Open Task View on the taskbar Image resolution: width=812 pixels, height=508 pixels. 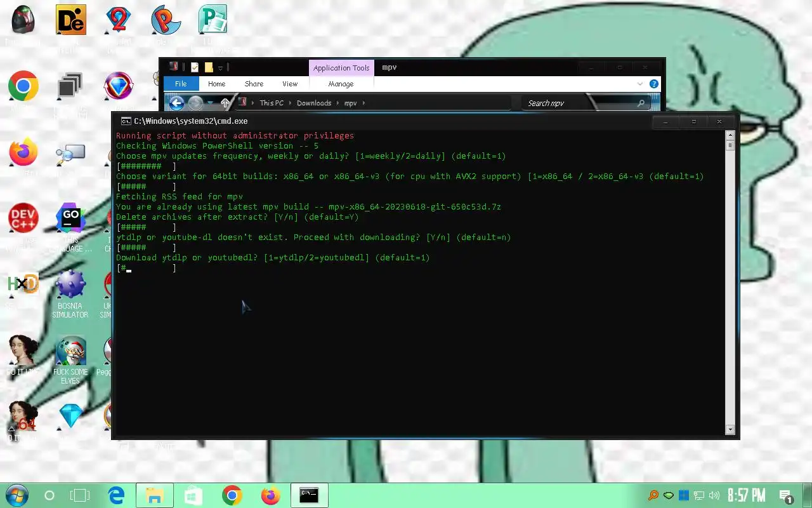(x=80, y=495)
